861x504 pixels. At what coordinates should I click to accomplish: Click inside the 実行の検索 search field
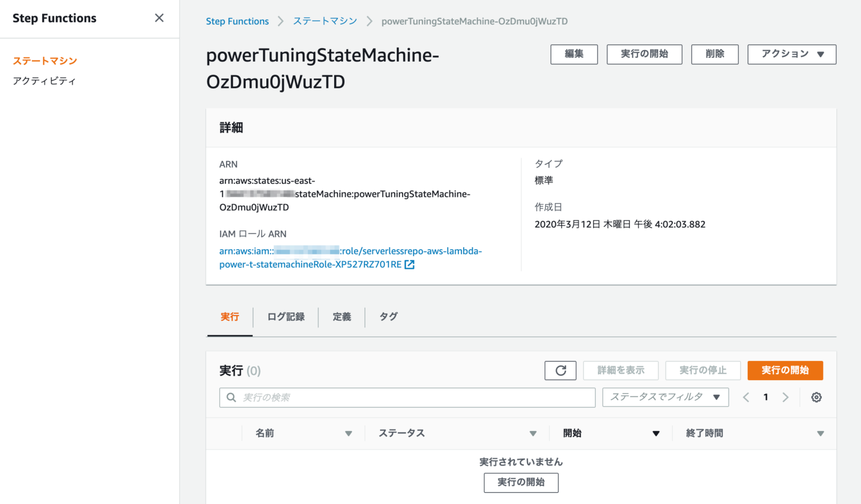point(408,397)
